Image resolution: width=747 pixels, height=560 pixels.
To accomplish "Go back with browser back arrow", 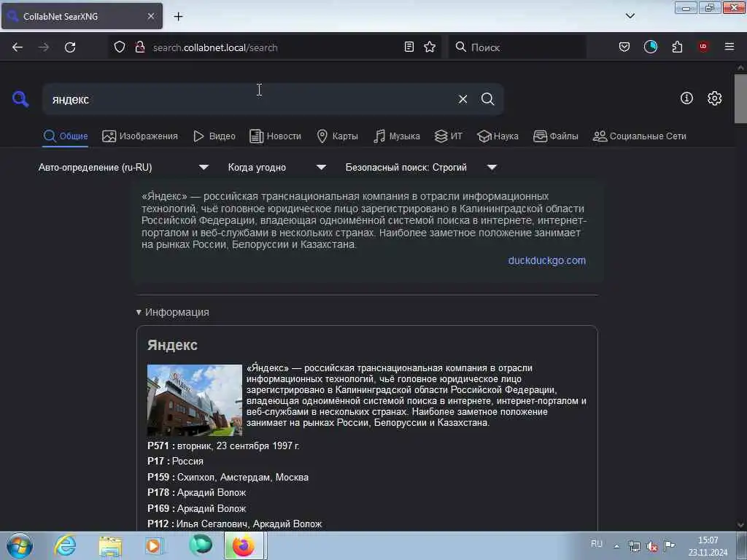I will pyautogui.click(x=18, y=47).
